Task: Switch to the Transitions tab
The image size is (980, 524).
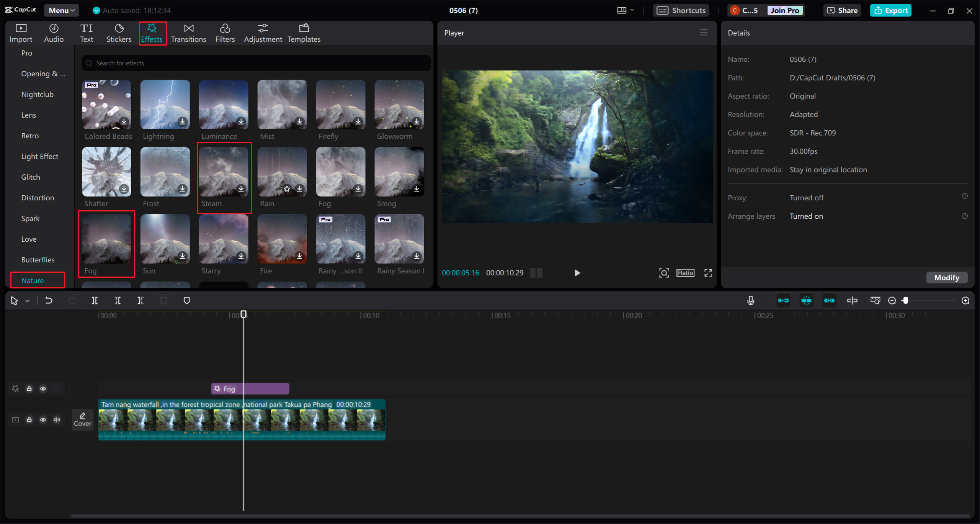Action: tap(188, 33)
